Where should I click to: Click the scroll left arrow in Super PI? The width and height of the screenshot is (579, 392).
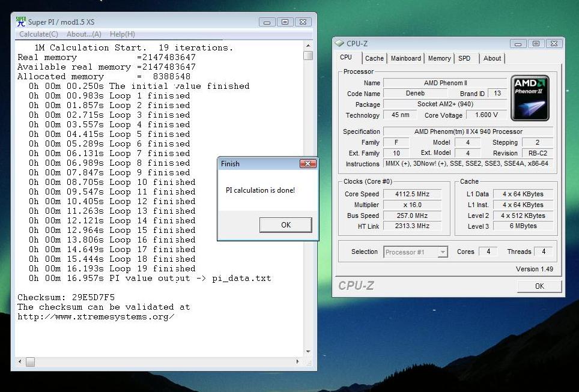click(20, 362)
